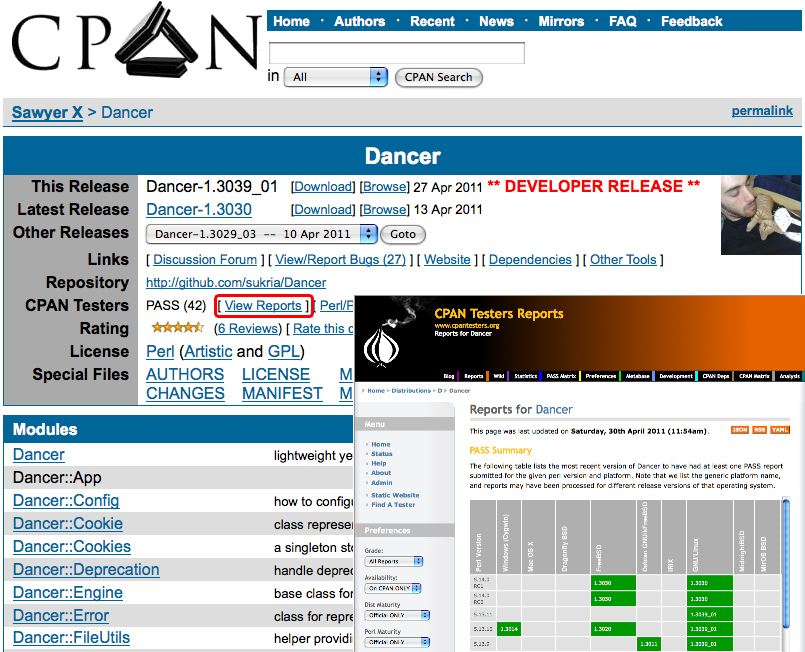Screen dimensions: 805x652
Task: Click the author's profile photo
Action: [x=760, y=215]
